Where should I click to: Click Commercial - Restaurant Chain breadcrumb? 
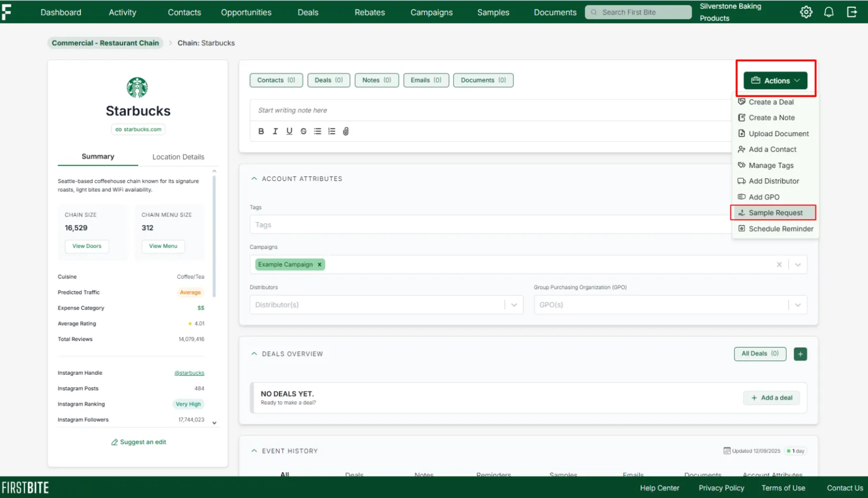pos(105,43)
